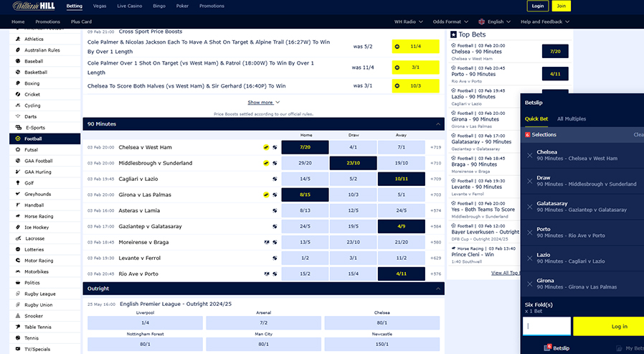
Task: Open E-Sports sidebar icon
Action: coord(19,128)
